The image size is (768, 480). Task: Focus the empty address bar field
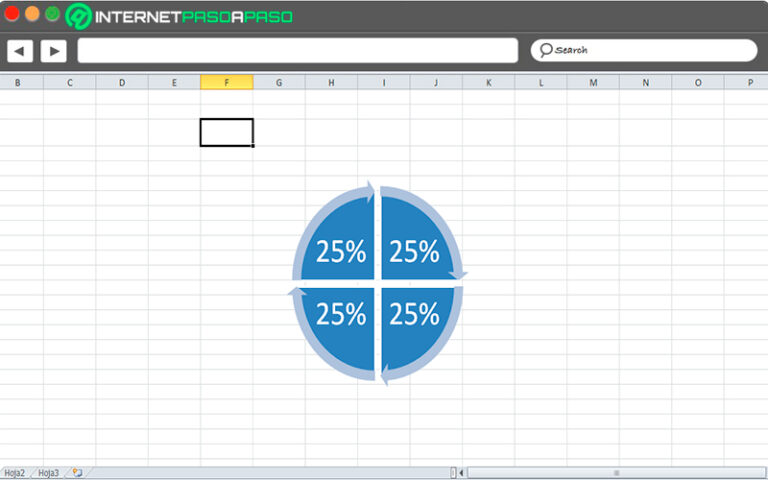(297, 50)
